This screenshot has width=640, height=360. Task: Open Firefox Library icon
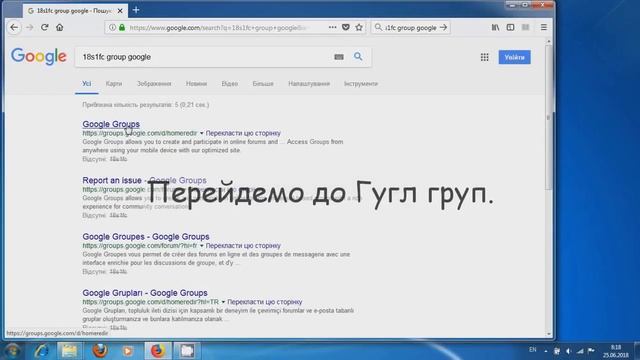[495, 27]
